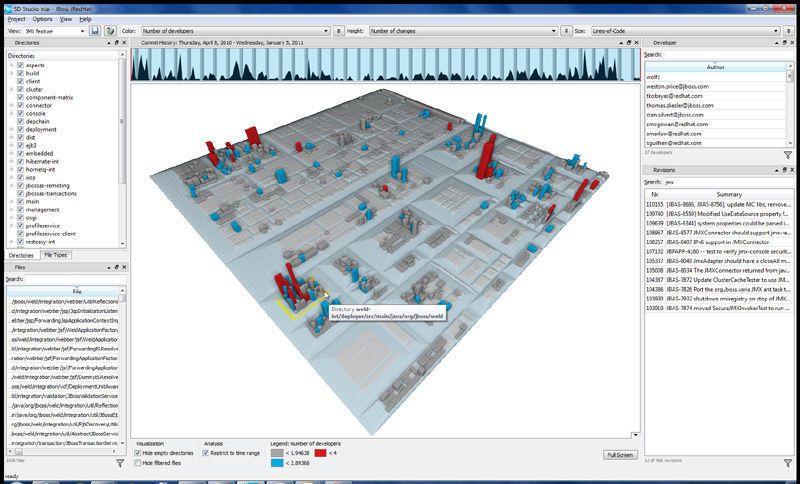Click the double-arrow button after Height dropdown
800x484 pixels.
[x=565, y=31]
